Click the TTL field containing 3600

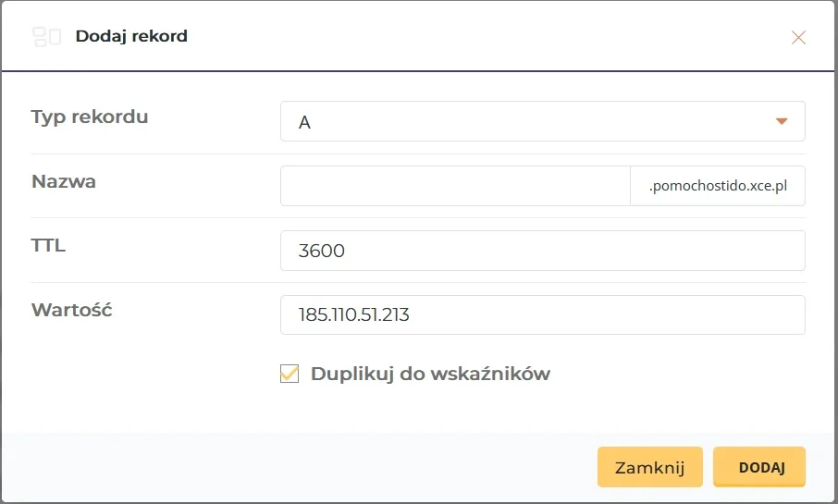tap(542, 250)
